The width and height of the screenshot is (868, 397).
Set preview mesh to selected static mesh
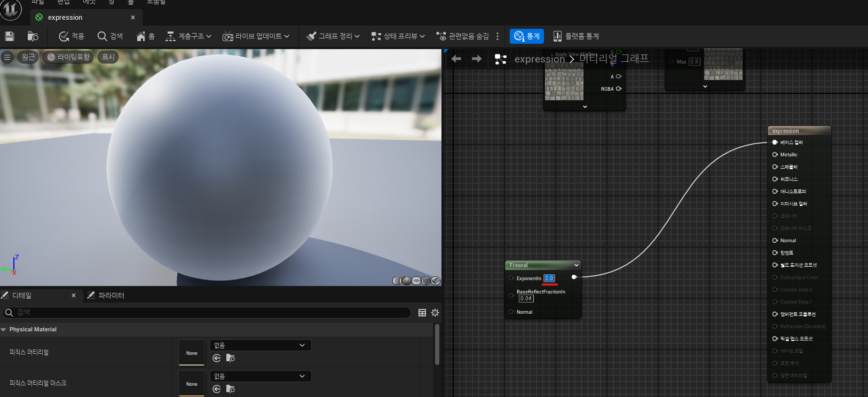pyautogui.click(x=436, y=281)
